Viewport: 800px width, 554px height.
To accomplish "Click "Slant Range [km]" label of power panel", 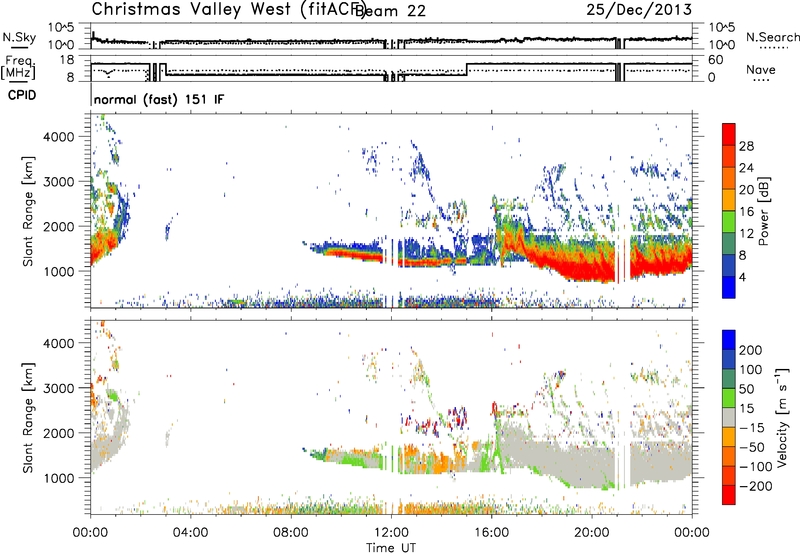I will click(28, 211).
